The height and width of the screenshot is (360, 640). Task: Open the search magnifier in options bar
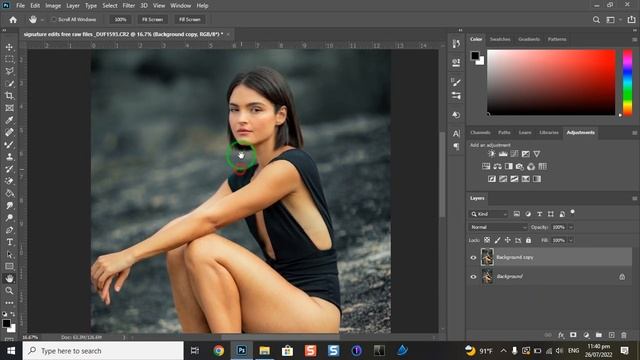pyautogui.click(x=596, y=20)
